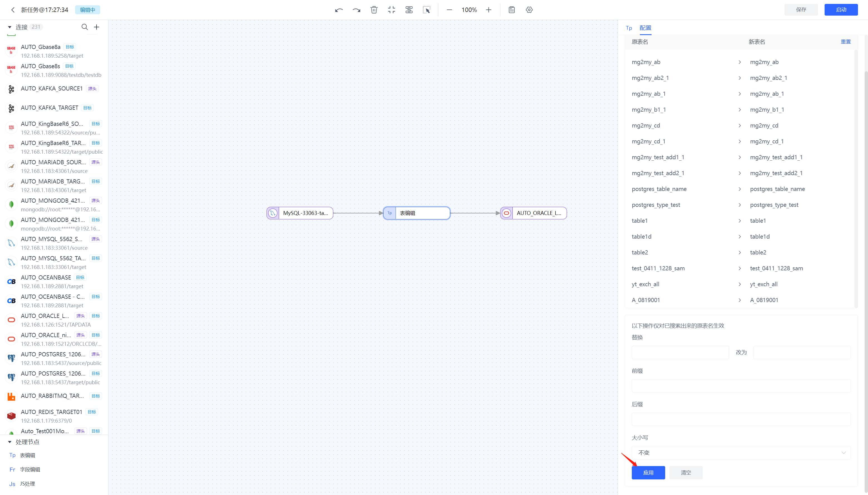Add new connection with plus icon

(x=97, y=27)
